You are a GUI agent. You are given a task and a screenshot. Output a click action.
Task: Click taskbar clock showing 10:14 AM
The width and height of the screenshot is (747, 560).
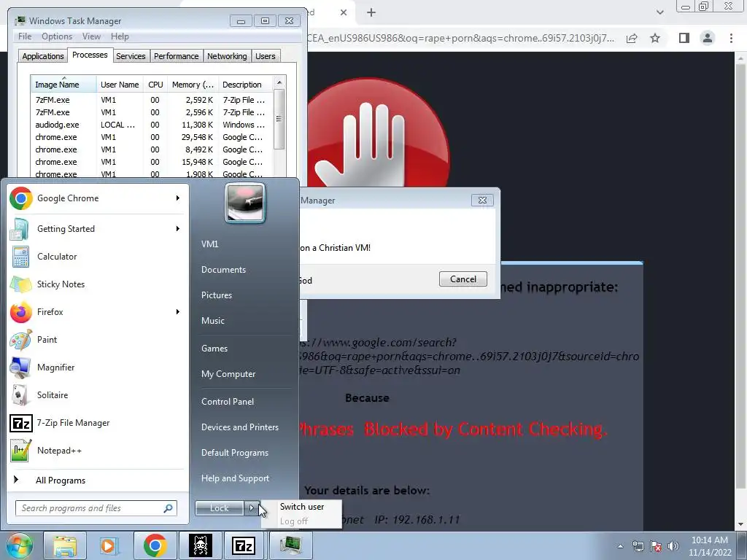(709, 546)
